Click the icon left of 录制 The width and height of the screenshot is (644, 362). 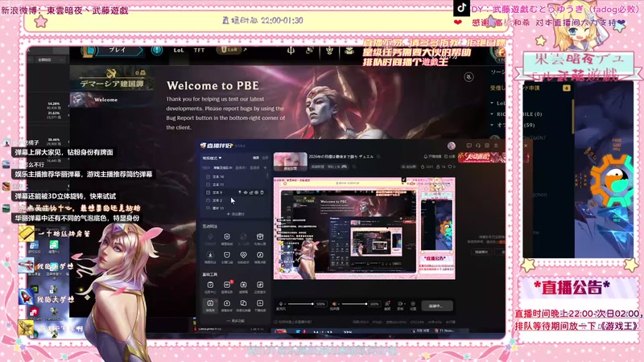387,305
